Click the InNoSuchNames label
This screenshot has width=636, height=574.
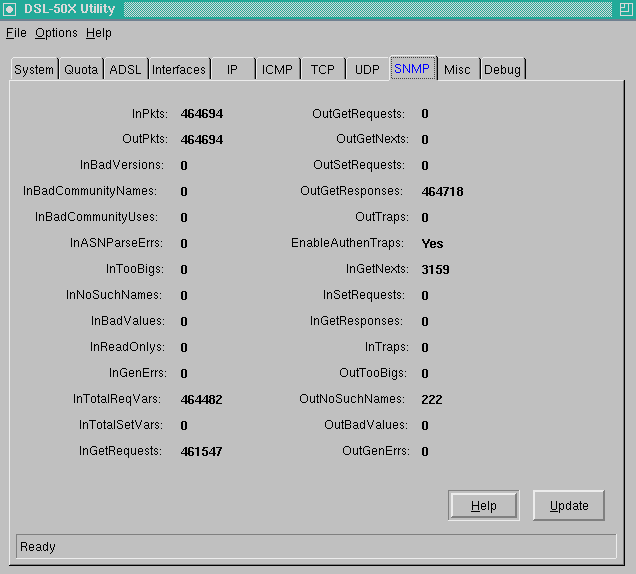[114, 295]
